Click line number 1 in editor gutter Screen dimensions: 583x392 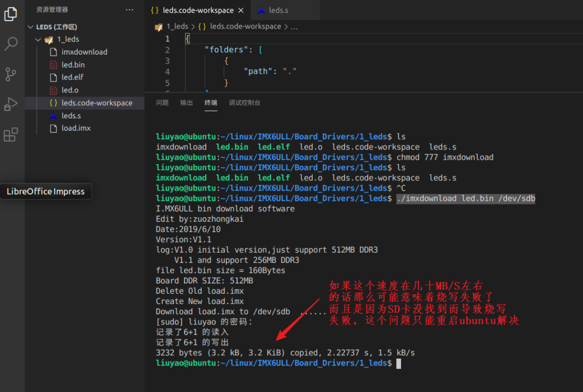tap(167, 39)
